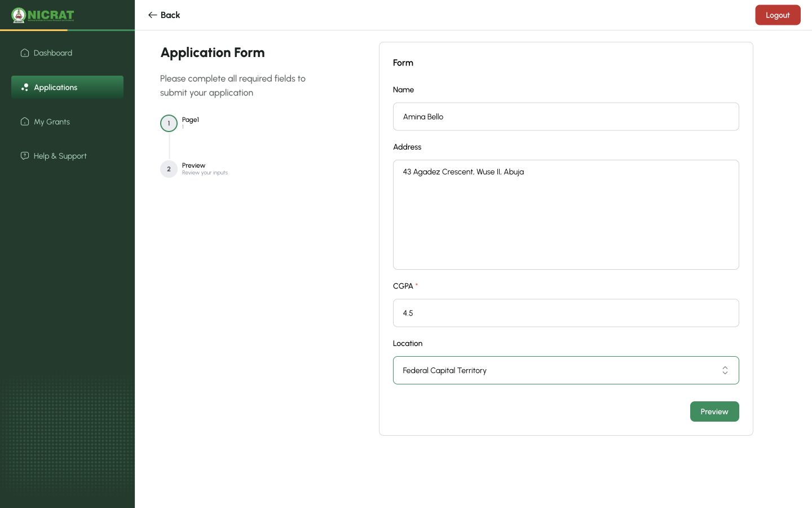812x508 pixels.
Task: Select step 1 circle in stepper
Action: point(169,123)
